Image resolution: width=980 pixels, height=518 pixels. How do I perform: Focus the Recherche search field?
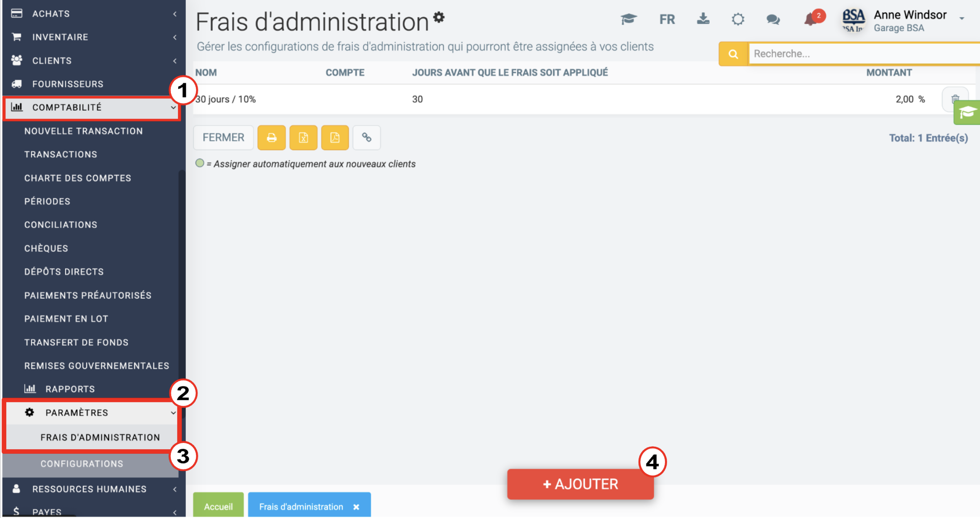[x=863, y=54]
